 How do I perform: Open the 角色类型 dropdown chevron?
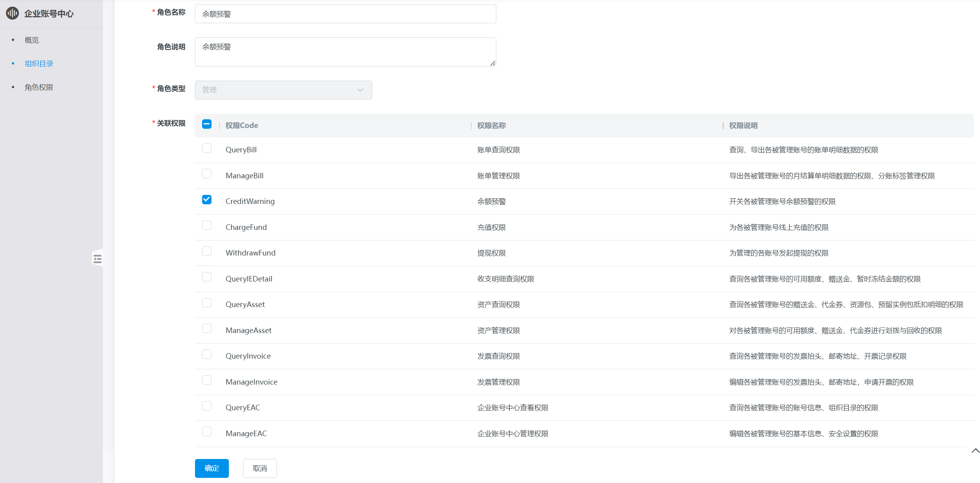coord(360,90)
